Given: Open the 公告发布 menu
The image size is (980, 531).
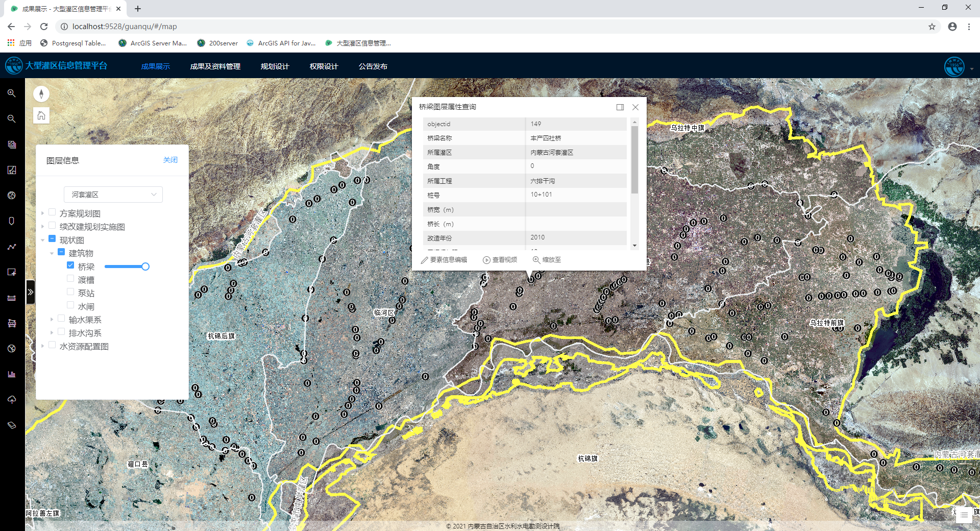Looking at the screenshot, I should (373, 66).
